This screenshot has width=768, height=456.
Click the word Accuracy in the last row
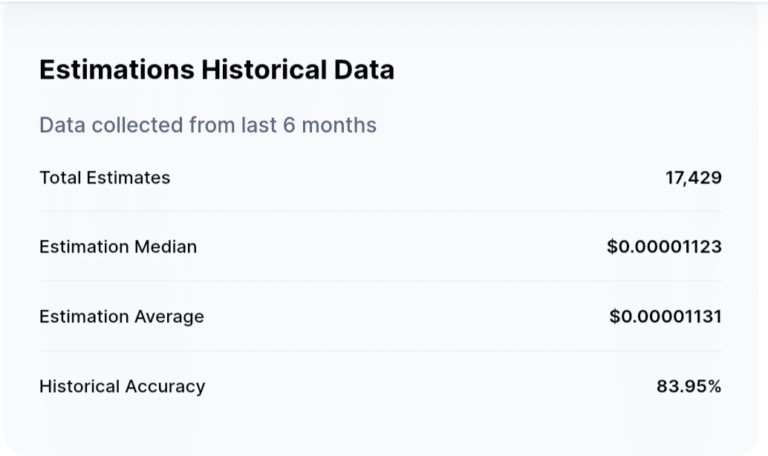(x=165, y=387)
